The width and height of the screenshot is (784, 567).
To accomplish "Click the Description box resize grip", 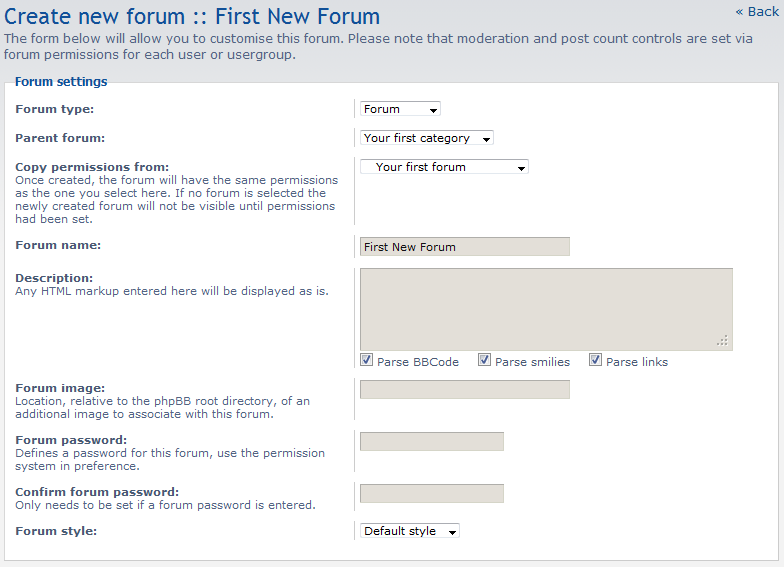I will pos(723,341).
